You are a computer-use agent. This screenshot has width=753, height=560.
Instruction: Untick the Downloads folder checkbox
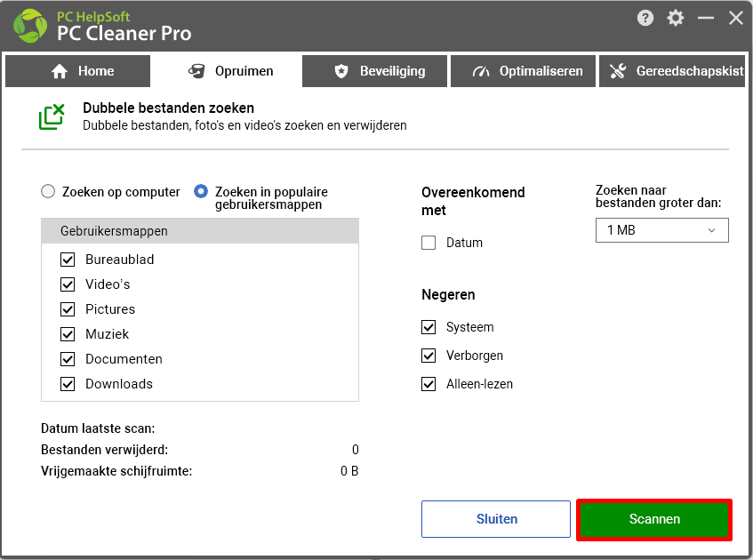[68, 384]
